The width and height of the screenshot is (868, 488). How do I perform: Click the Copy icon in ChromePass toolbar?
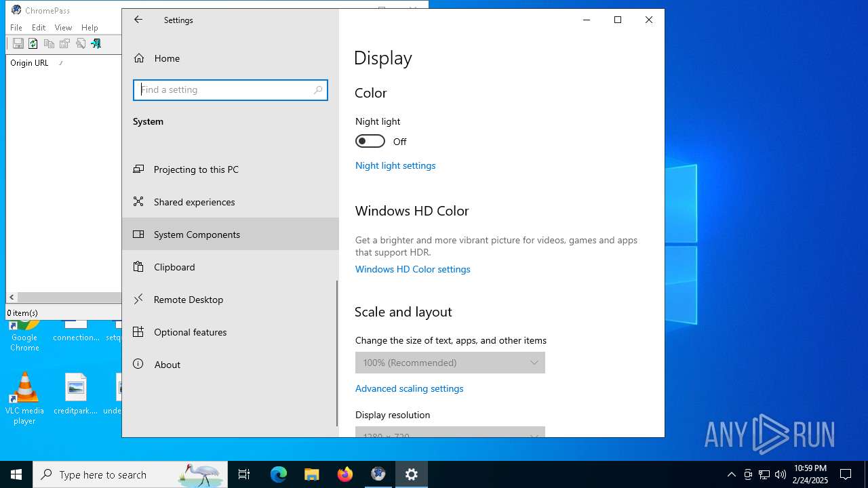pos(49,43)
